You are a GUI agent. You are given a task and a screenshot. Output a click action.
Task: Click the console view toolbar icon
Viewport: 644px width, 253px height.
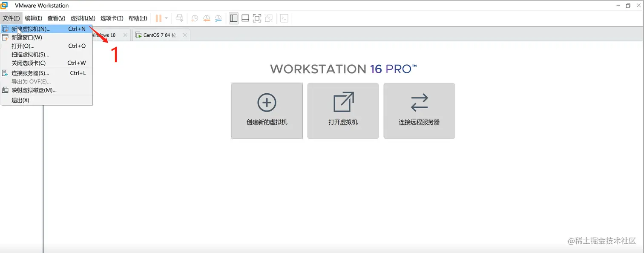tap(284, 18)
